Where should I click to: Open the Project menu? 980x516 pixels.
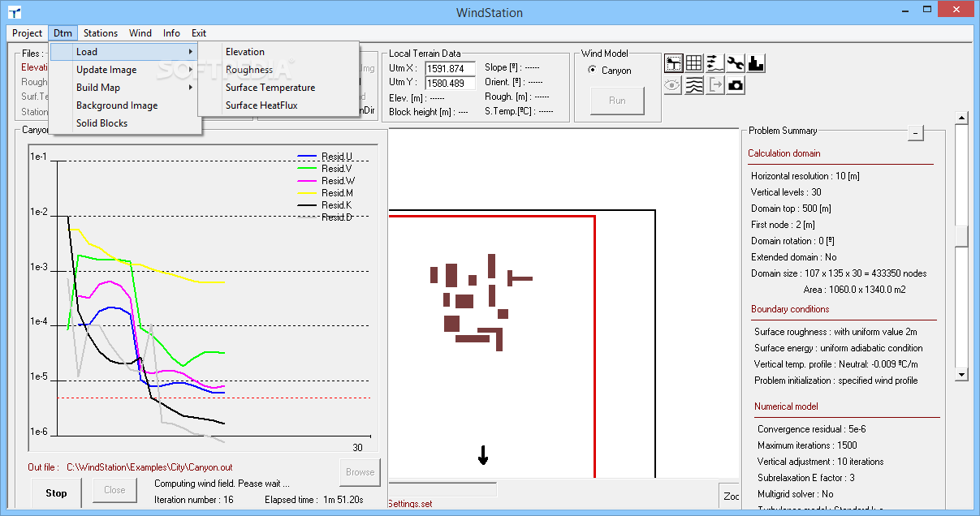pyautogui.click(x=28, y=33)
